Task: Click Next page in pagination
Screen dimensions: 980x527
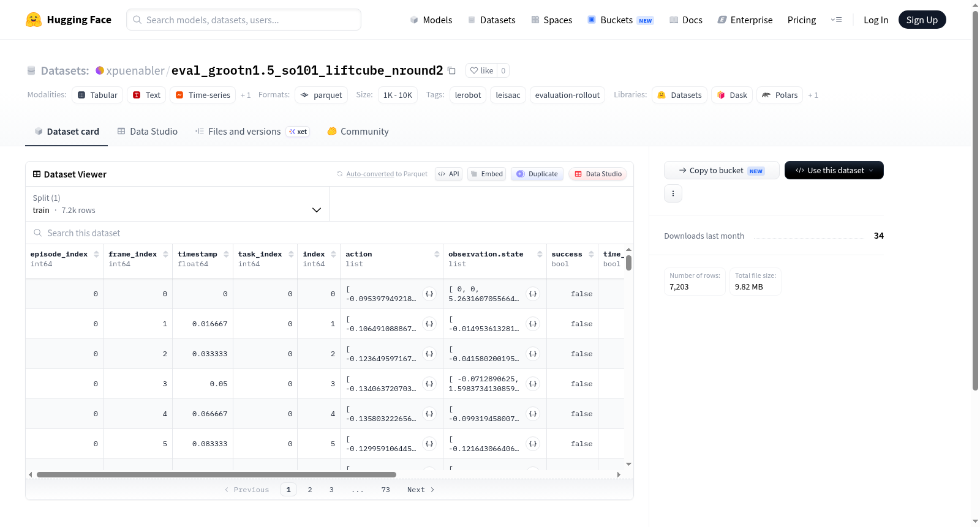Action: [421, 490]
